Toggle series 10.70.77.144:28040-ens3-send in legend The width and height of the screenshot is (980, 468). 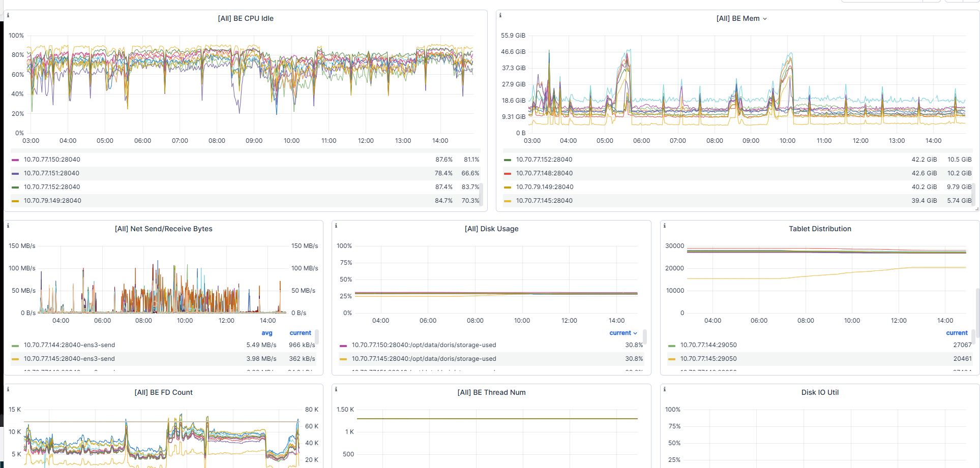coord(69,345)
